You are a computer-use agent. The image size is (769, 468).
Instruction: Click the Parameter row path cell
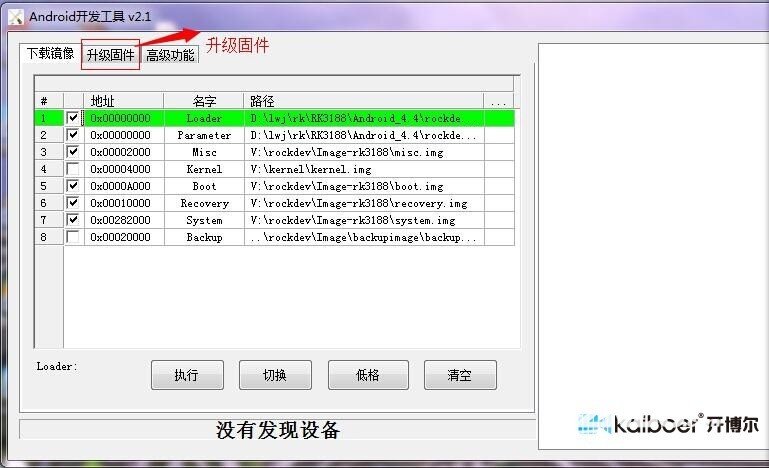(x=364, y=135)
